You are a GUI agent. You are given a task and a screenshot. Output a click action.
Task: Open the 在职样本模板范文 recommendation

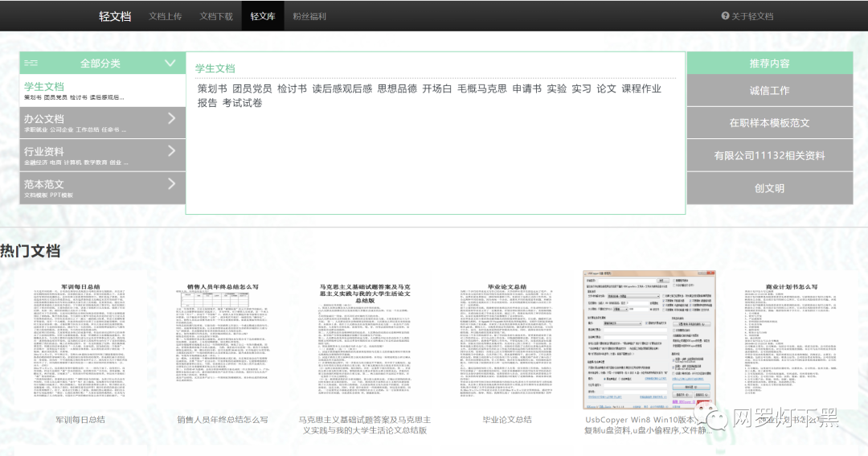769,123
